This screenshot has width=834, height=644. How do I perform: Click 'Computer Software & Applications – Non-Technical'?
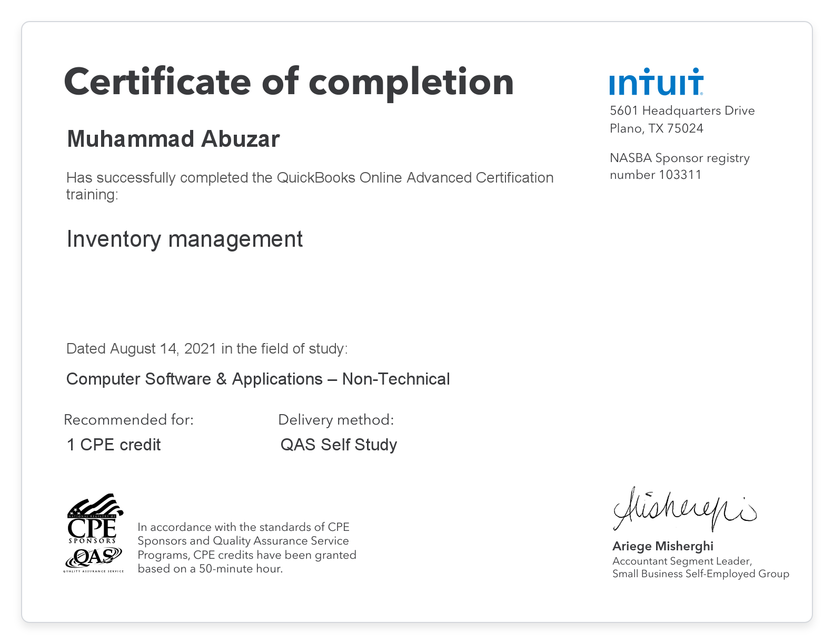pos(258,379)
